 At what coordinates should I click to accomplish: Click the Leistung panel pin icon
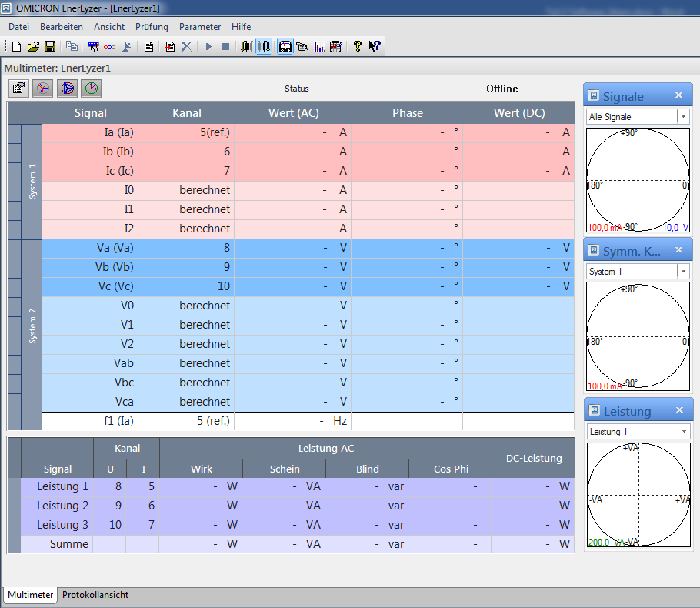click(594, 409)
